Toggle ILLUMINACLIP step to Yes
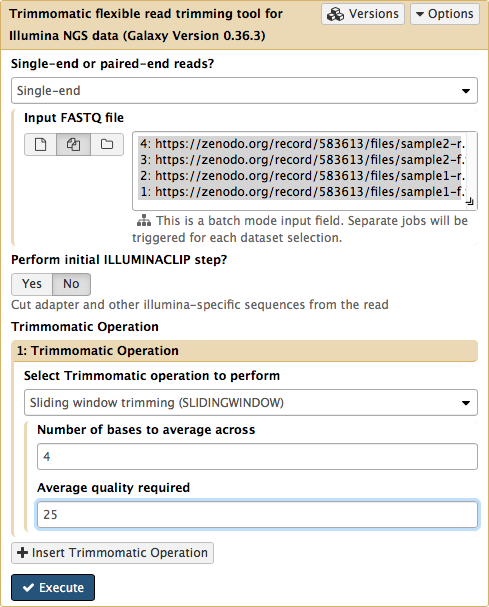Screen dimensions: 489x607 click(x=32, y=284)
